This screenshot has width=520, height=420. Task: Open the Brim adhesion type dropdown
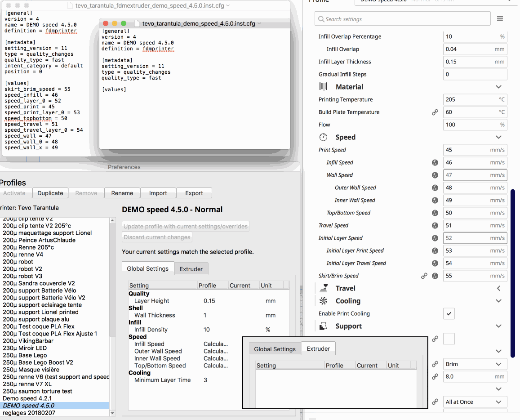tap(475, 364)
